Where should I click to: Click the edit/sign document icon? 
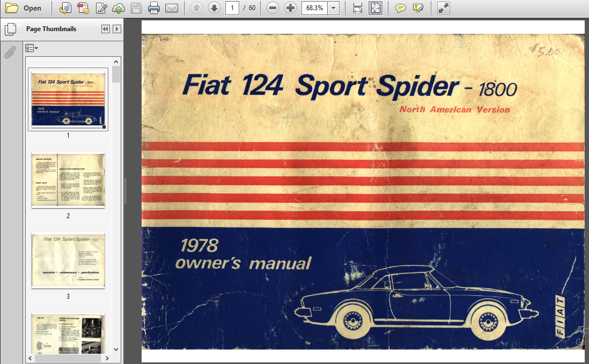click(101, 8)
